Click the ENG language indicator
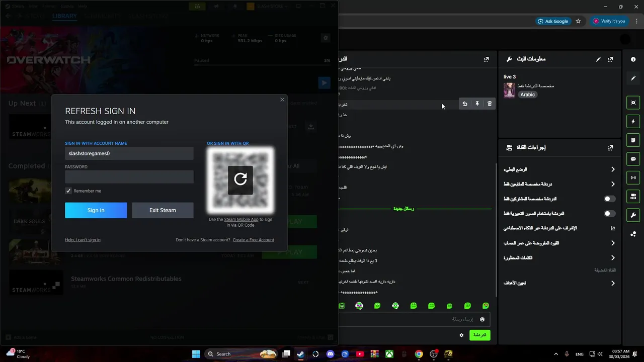Image resolution: width=644 pixels, height=362 pixels. click(580, 354)
